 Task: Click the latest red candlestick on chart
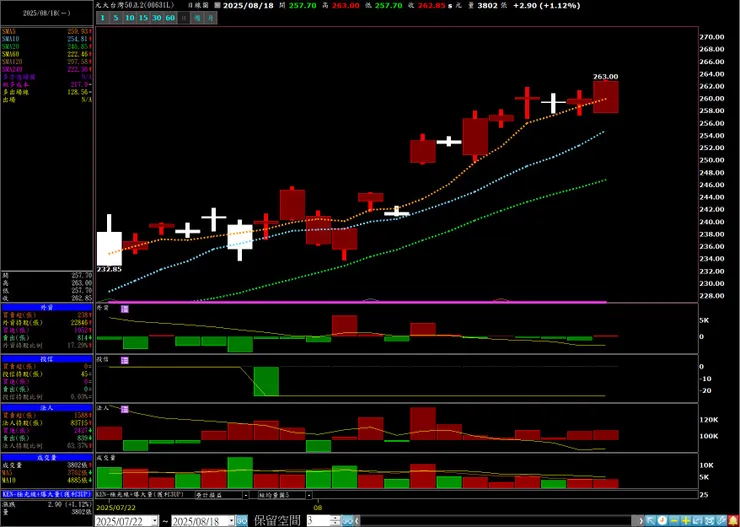coord(605,97)
